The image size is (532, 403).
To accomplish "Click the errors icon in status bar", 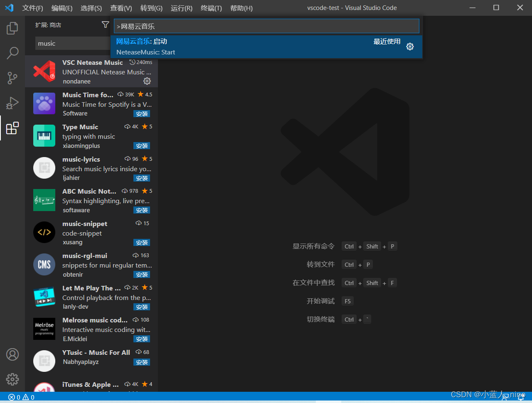I will (12, 398).
